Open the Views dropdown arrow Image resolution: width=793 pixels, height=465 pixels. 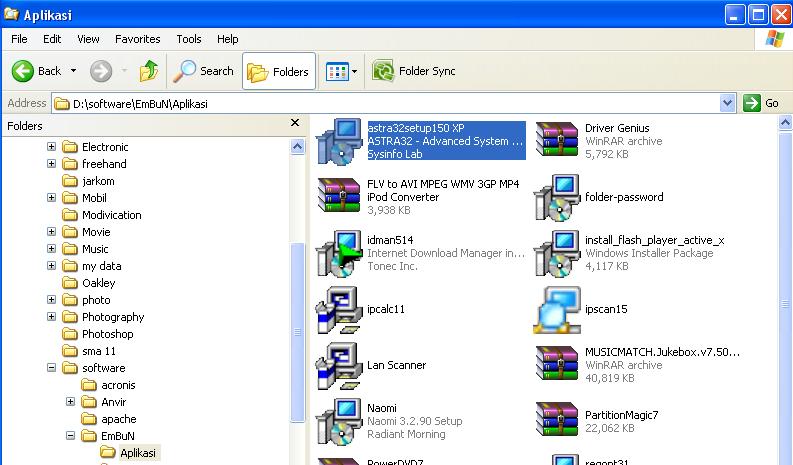pos(355,71)
